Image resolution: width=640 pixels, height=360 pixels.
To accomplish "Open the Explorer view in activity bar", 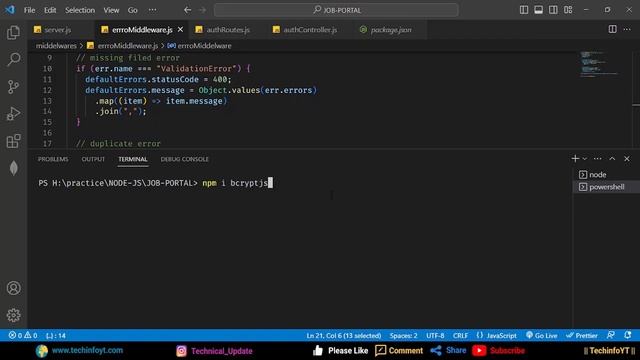I will pos(13,32).
